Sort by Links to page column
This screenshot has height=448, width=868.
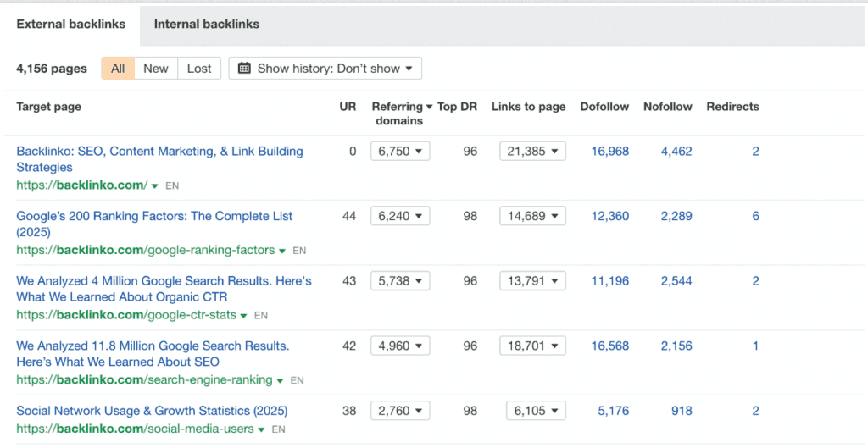point(529,107)
